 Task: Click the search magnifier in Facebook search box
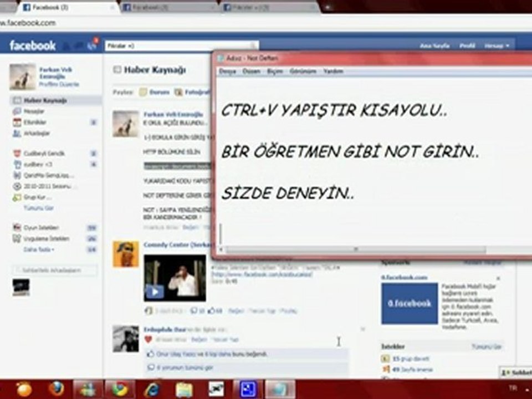[x=253, y=45]
